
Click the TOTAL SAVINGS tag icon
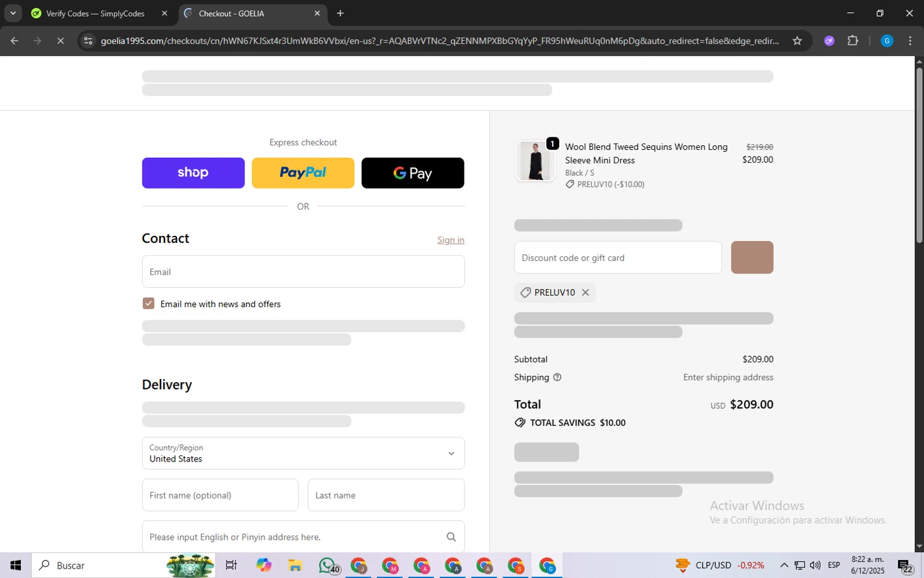[x=520, y=423]
